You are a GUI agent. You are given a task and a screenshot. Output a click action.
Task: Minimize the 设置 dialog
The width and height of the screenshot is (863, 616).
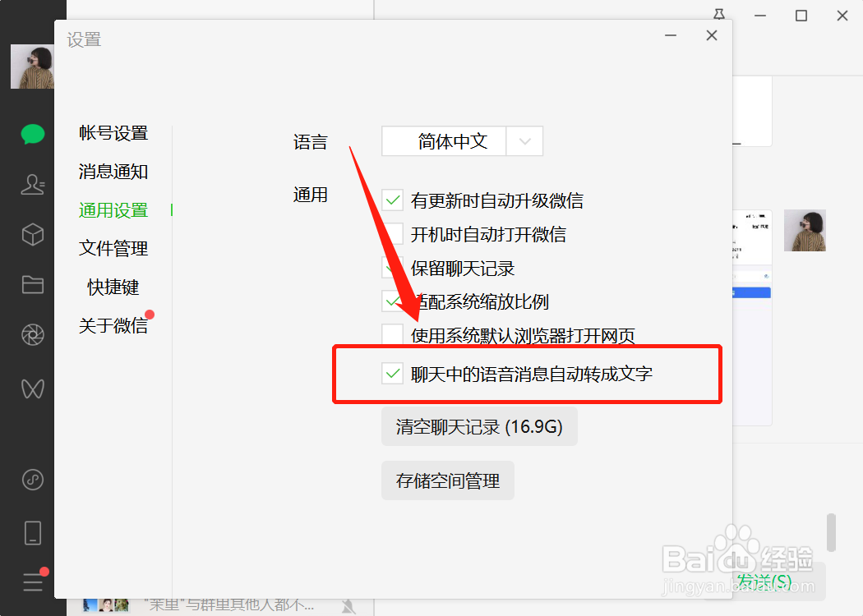(671, 35)
